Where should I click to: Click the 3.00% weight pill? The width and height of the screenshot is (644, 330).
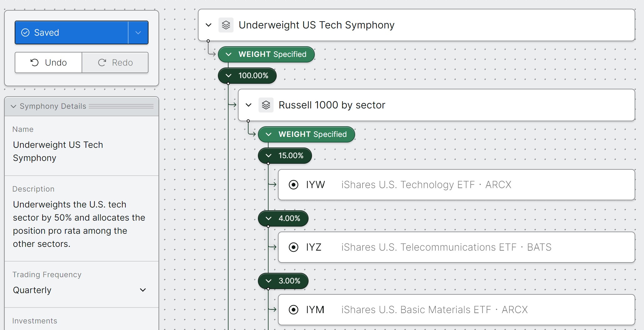(283, 281)
